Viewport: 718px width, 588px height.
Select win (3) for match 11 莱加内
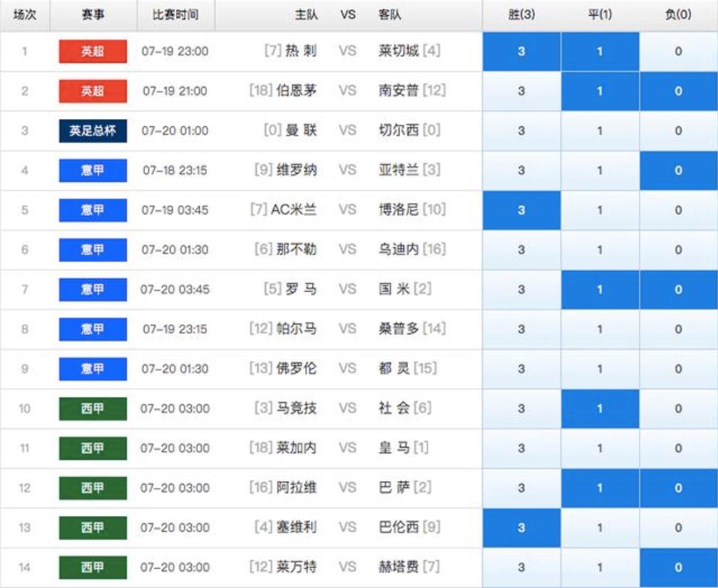521,448
